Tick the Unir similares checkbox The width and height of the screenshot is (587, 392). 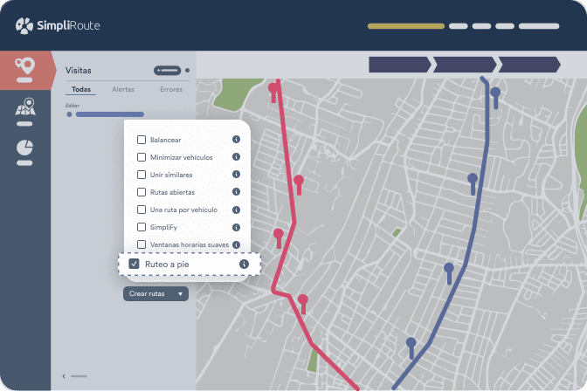pyautogui.click(x=142, y=175)
